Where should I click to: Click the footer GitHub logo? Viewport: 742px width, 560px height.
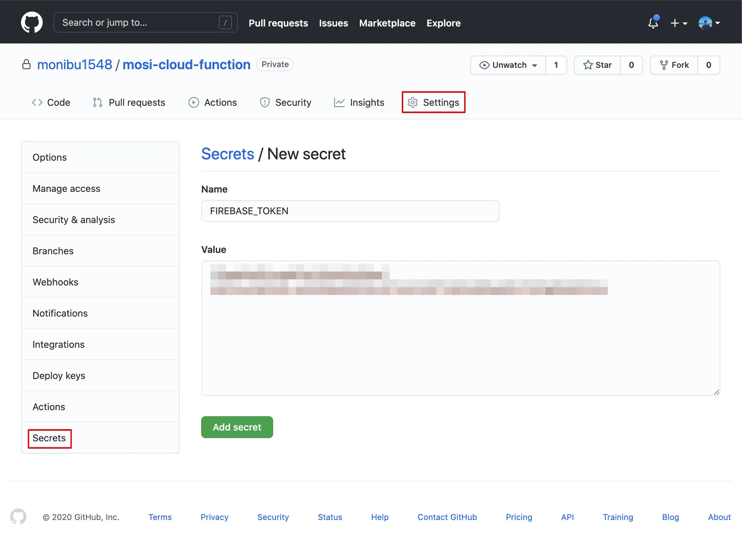(18, 517)
